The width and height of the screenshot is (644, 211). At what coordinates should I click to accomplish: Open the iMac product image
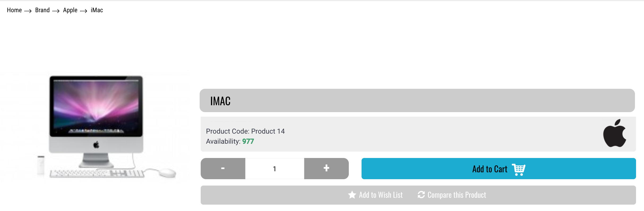click(x=96, y=127)
